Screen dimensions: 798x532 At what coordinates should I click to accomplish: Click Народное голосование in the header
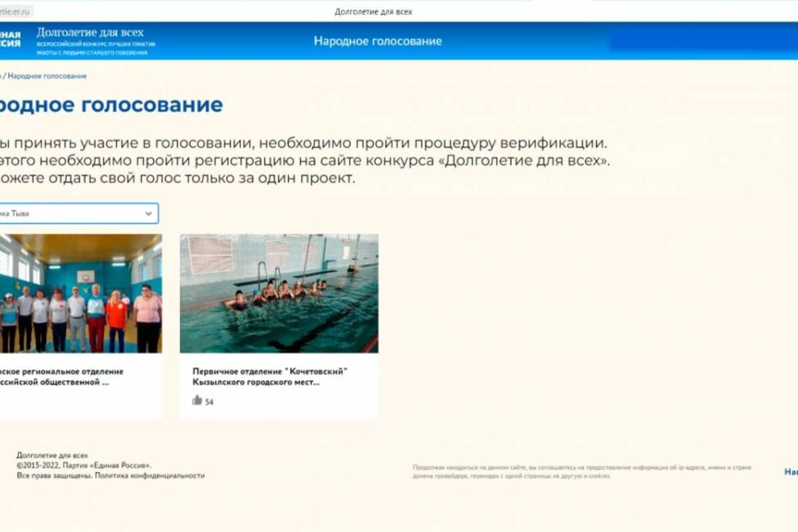point(378,41)
